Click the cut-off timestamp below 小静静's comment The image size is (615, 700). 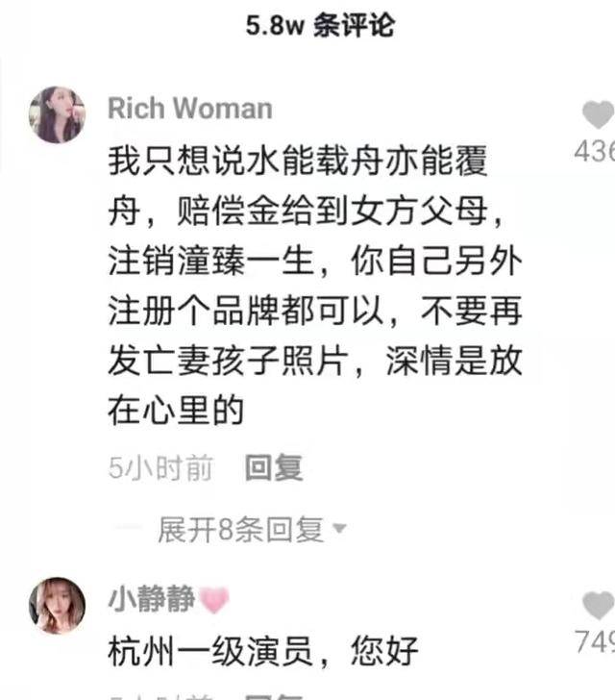tap(160, 697)
